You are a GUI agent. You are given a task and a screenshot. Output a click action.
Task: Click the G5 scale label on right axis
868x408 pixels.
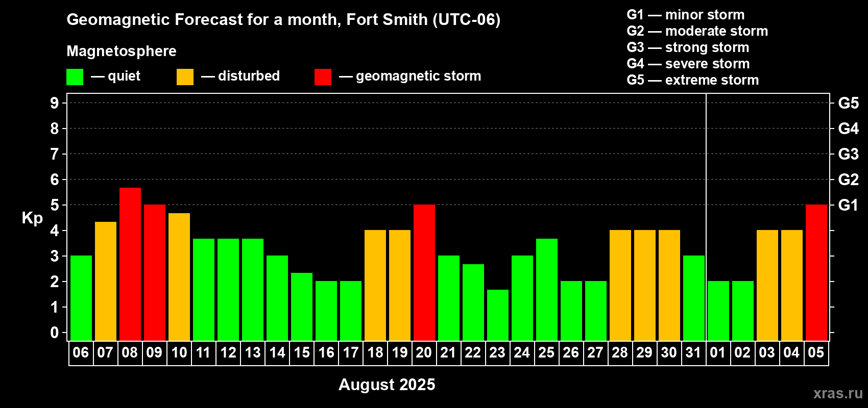point(849,103)
